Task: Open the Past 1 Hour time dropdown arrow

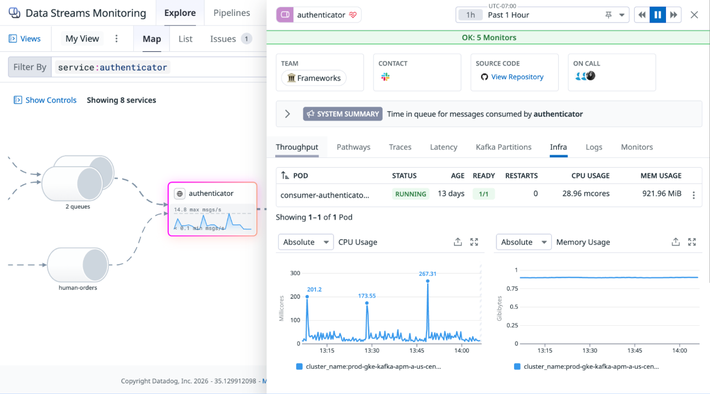Action: click(x=622, y=15)
